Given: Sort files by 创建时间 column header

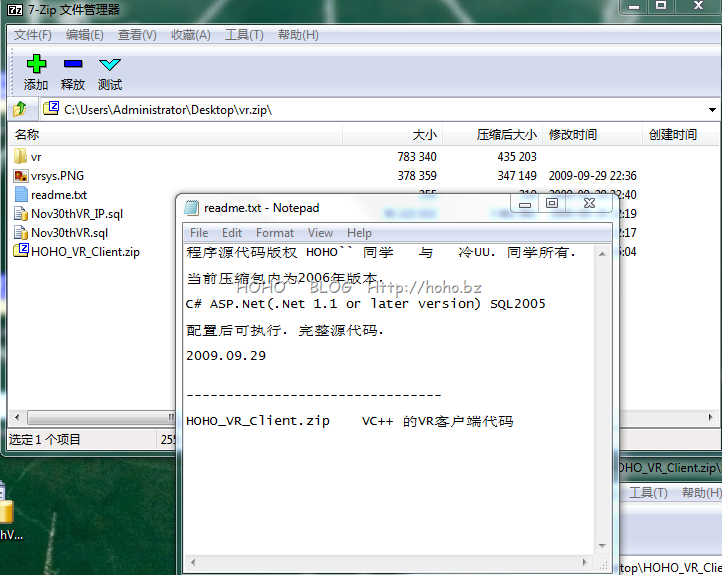Looking at the screenshot, I should [680, 134].
